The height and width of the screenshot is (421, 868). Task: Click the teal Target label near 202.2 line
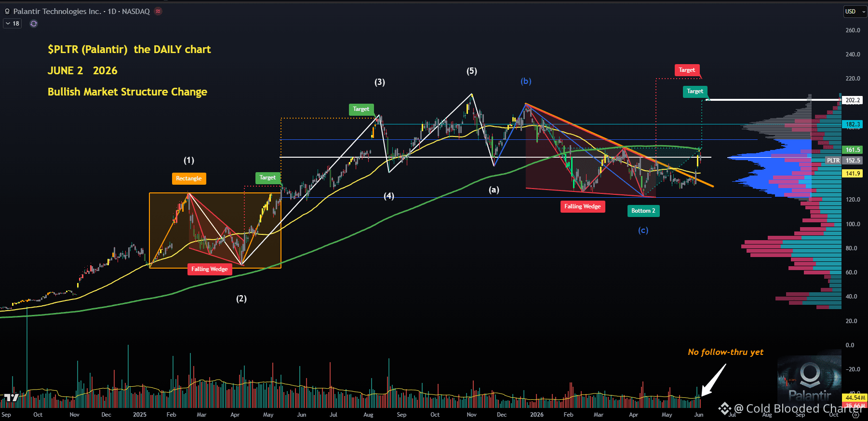695,91
